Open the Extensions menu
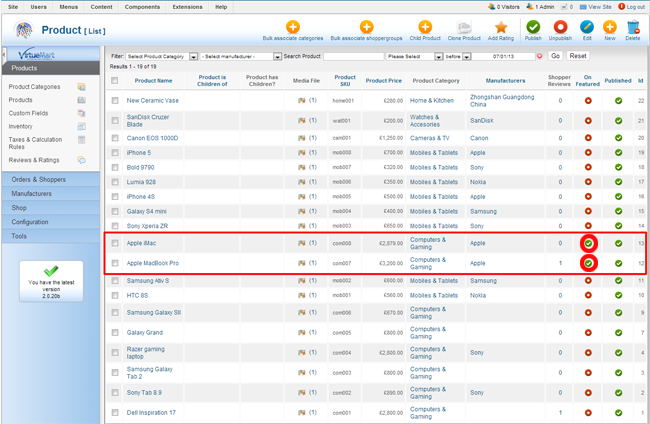This screenshot has height=424, width=650. coord(187,7)
